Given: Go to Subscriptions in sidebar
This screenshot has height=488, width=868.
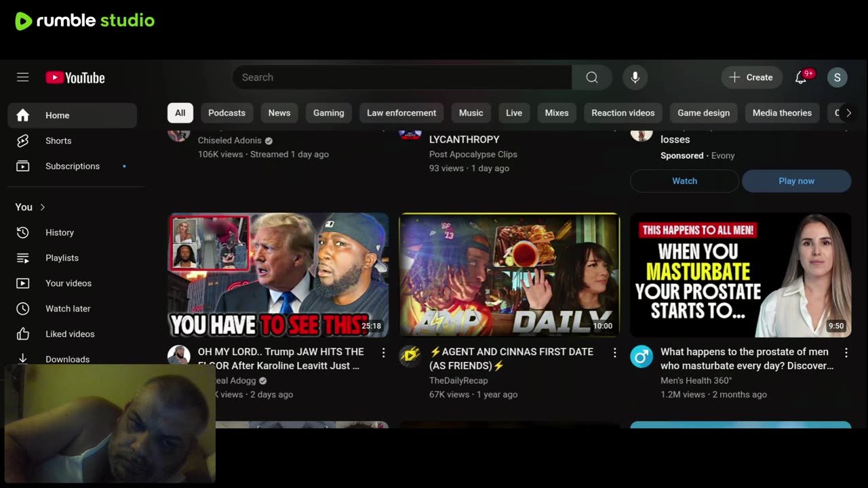Looking at the screenshot, I should pos(73,166).
